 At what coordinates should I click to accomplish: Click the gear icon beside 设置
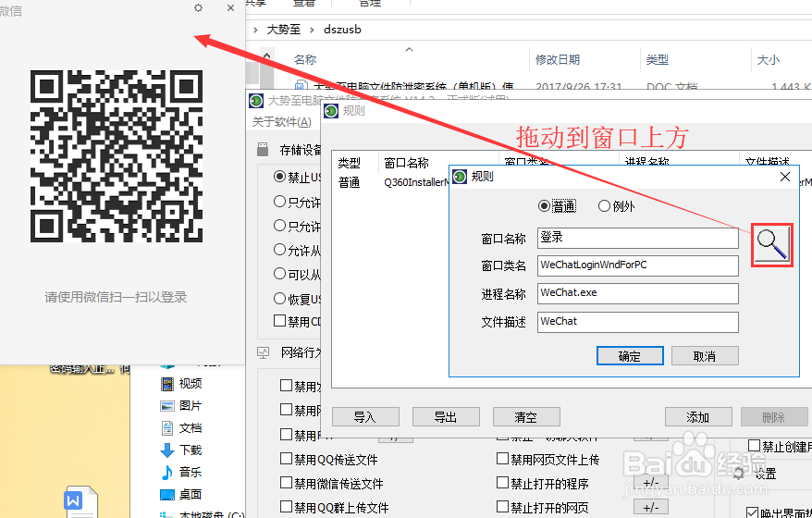pos(739,474)
